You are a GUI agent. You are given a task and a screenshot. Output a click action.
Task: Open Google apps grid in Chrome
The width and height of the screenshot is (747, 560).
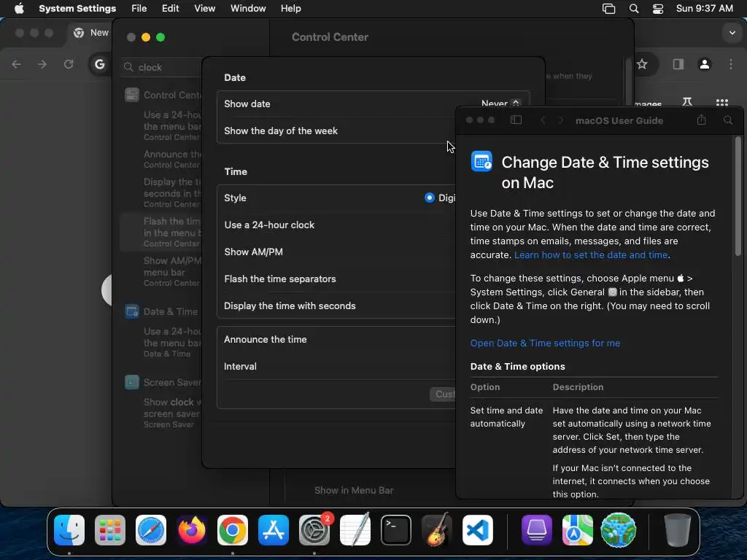(x=722, y=102)
